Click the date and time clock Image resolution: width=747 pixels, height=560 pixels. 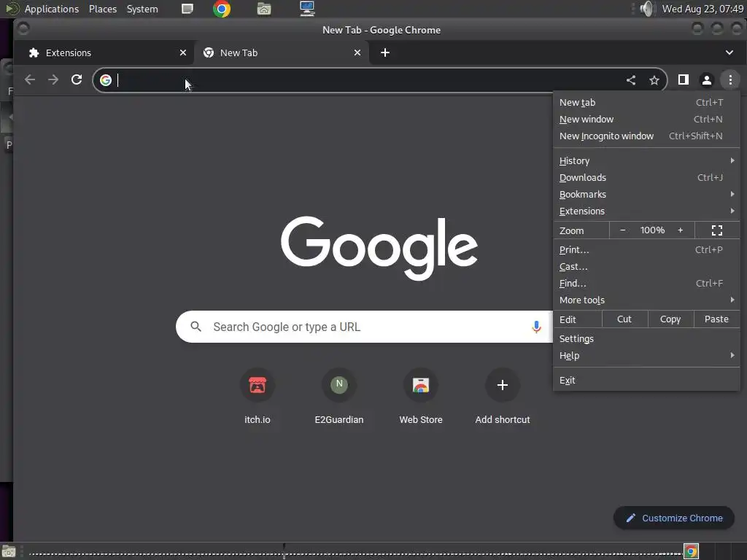click(x=703, y=9)
